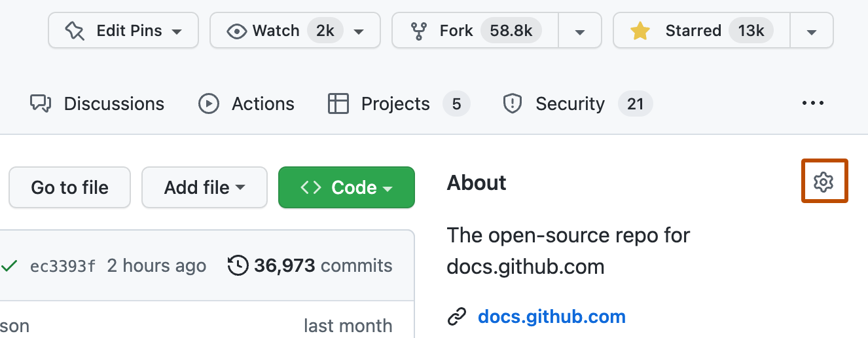Switch to the Discussions tab
868x338 pixels.
(97, 103)
